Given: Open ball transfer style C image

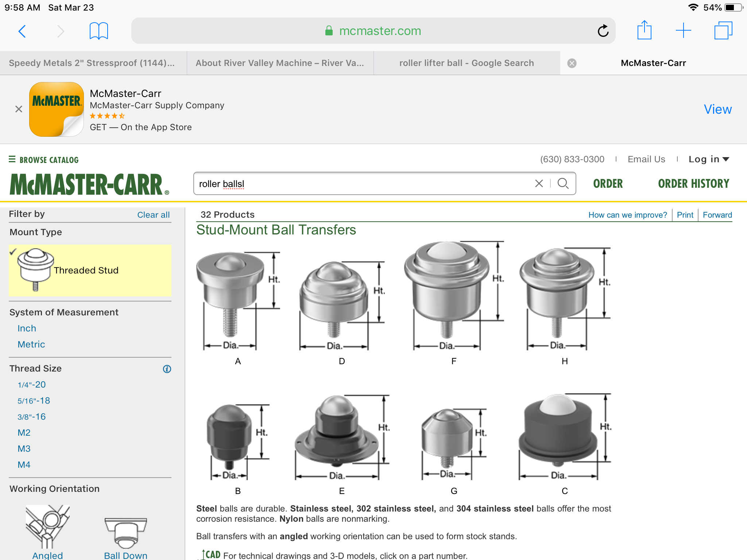Looking at the screenshot, I should pyautogui.click(x=565, y=437).
